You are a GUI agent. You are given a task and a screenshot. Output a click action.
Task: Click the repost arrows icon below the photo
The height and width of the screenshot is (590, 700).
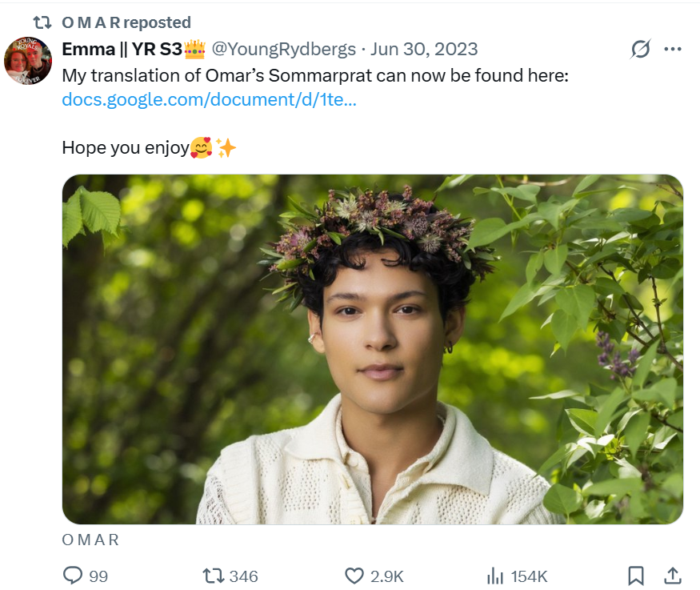212,576
